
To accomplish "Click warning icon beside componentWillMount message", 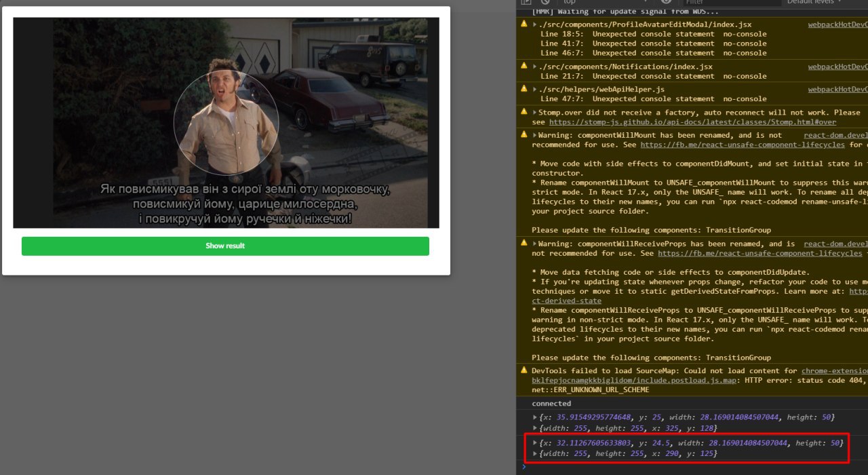I will click(x=524, y=134).
